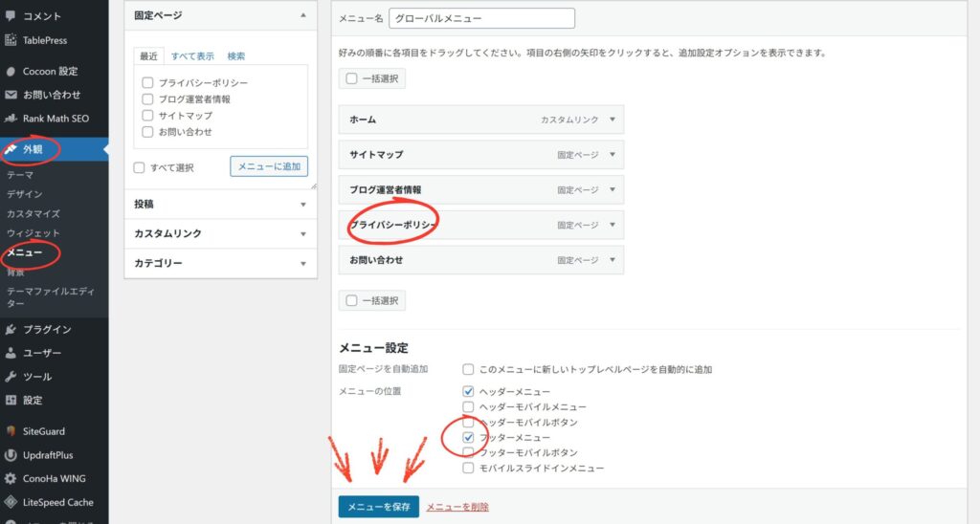Viewport: 980px width, 524px height.
Task: Click the 外観 brush icon
Action: pos(11,149)
